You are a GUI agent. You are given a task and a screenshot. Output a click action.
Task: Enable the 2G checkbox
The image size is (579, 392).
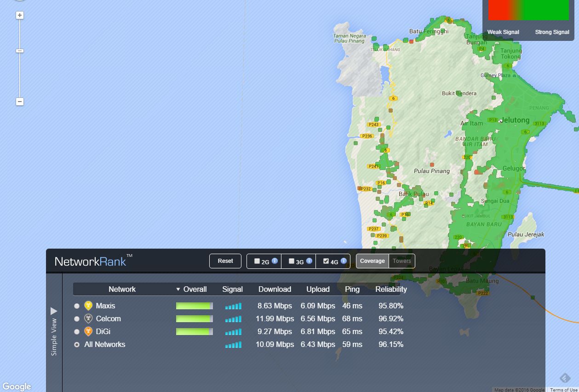pos(257,261)
